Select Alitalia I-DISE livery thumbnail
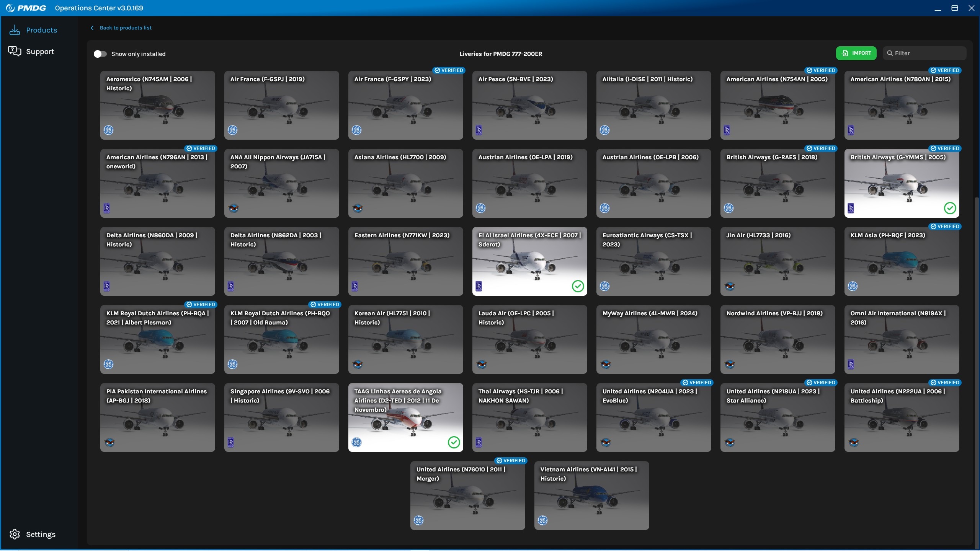Screen dimensions: 980x551 click(653, 105)
